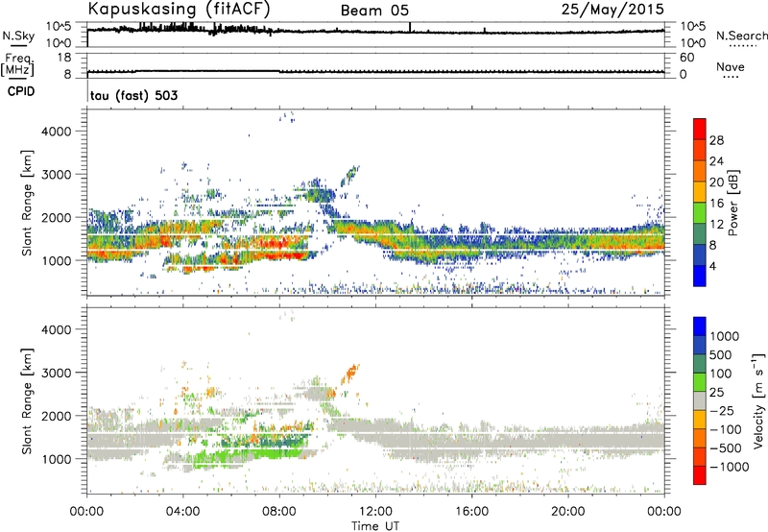
Task: Click the N.Sky legend label
Action: click(x=18, y=36)
